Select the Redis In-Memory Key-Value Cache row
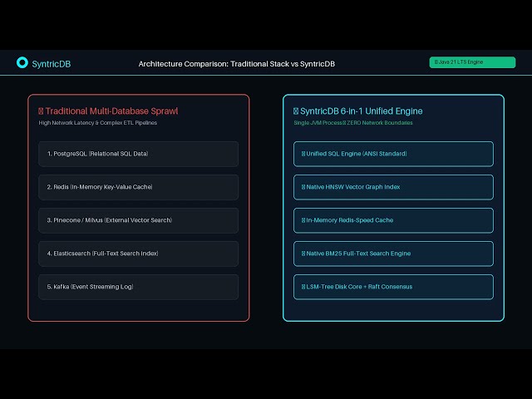Image resolution: width=532 pixels, height=399 pixels. click(139, 187)
